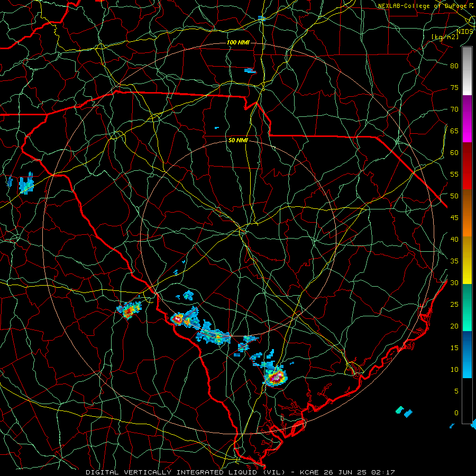The height and width of the screenshot is (476, 476).
Task: Click the KCAE radar site identifier
Action: 309,472
